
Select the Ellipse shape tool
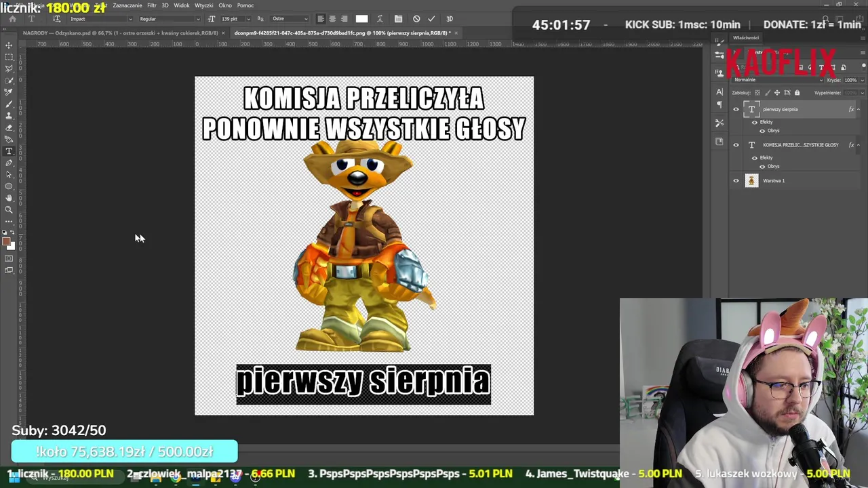click(9, 186)
